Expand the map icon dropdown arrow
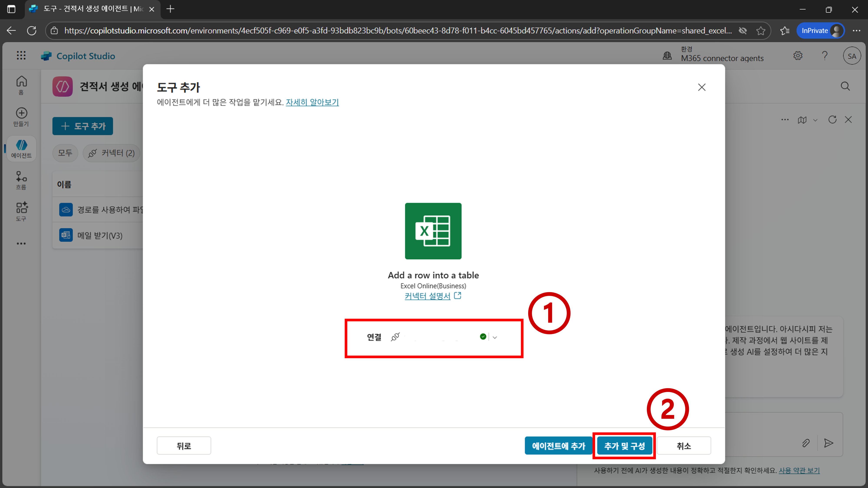The width and height of the screenshot is (868, 488). pos(815,120)
